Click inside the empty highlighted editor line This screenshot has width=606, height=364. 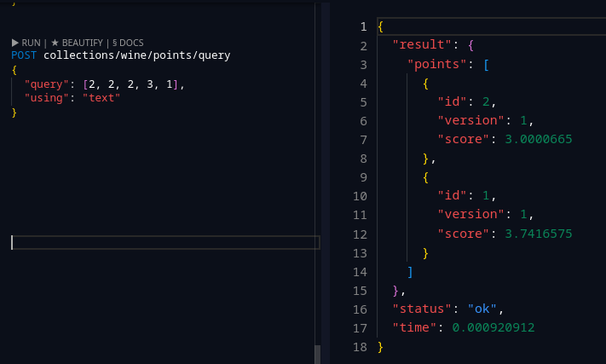pos(162,242)
